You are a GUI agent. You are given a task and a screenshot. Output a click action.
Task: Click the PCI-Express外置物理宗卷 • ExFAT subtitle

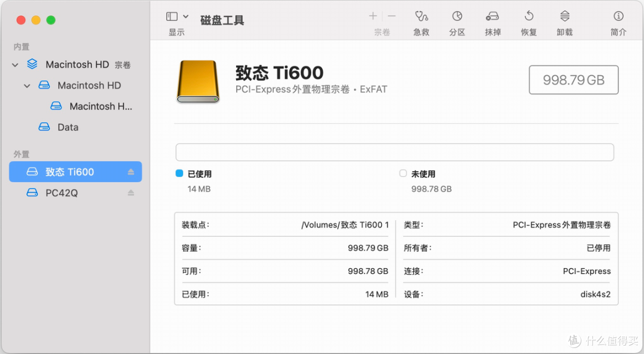311,89
